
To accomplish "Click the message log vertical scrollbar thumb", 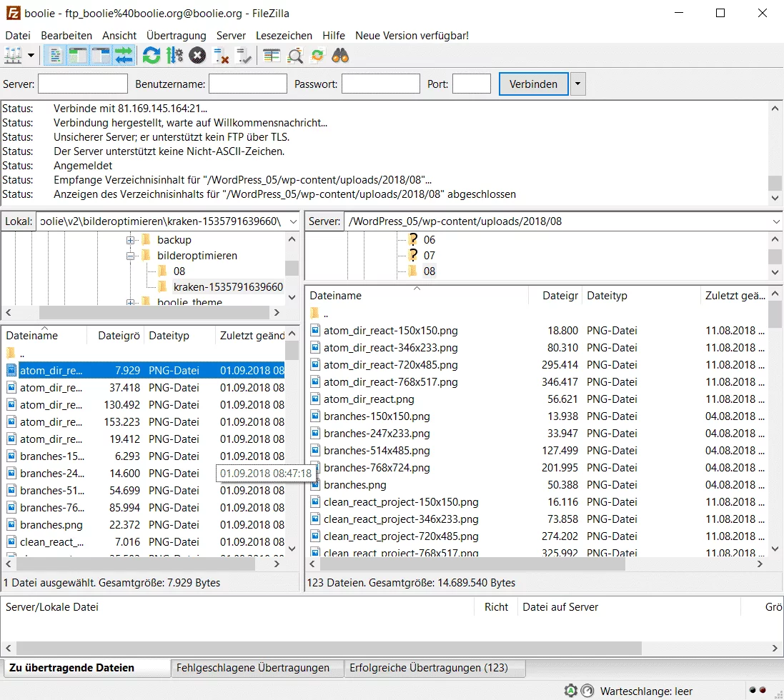I will coord(775,182).
